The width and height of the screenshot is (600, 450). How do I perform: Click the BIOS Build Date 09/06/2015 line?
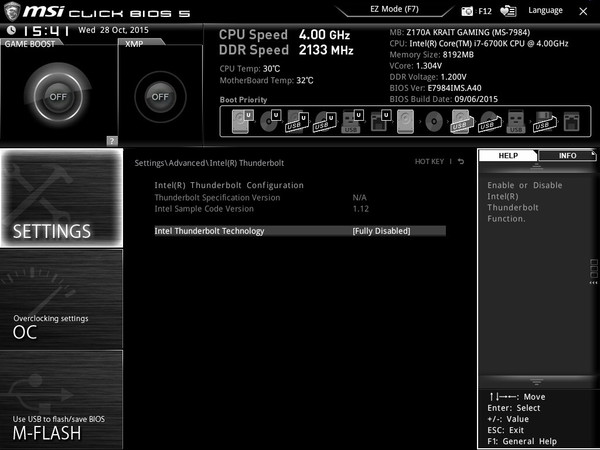click(x=443, y=99)
